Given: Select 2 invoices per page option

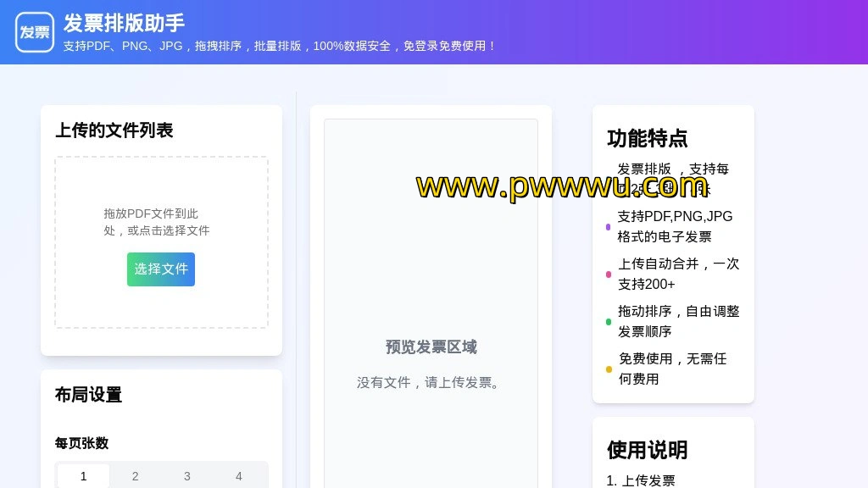Looking at the screenshot, I should (135, 476).
